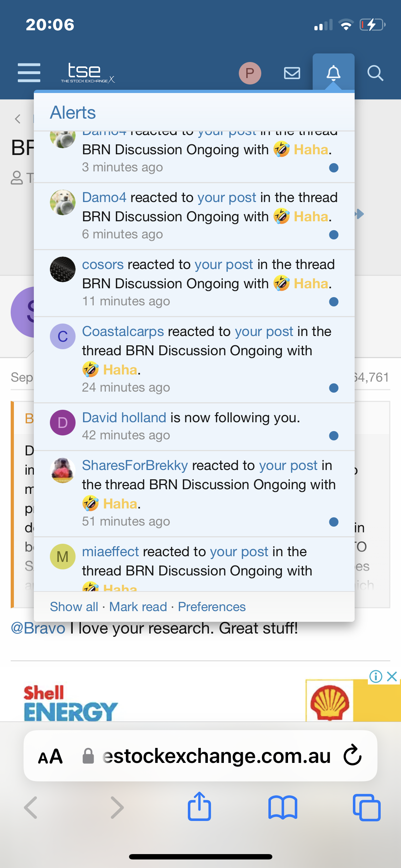Click Mark read link
This screenshot has height=868, width=401.
(x=138, y=607)
